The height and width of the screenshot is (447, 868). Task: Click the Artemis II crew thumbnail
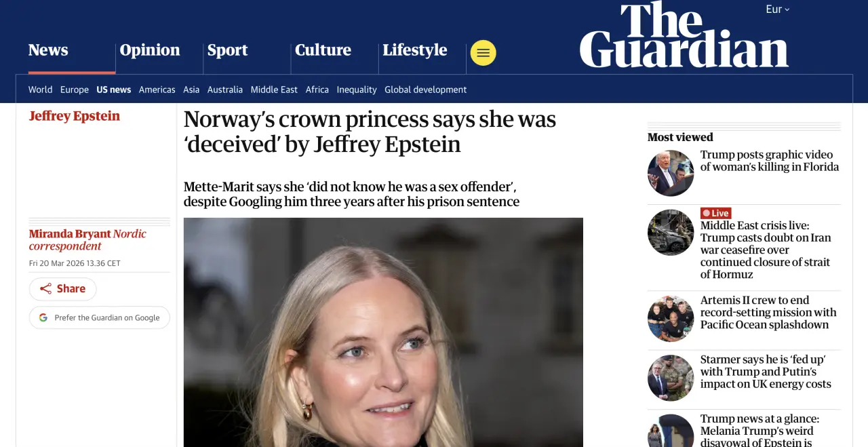671,318
